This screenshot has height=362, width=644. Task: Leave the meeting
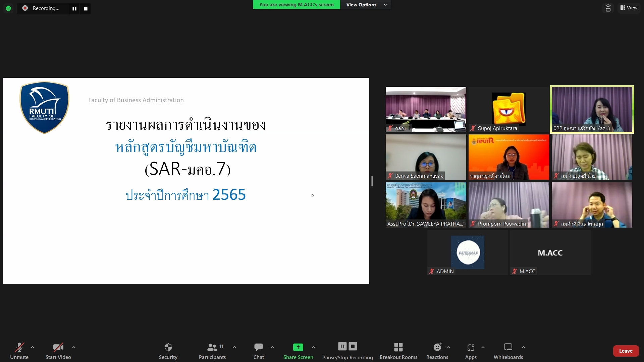626,351
